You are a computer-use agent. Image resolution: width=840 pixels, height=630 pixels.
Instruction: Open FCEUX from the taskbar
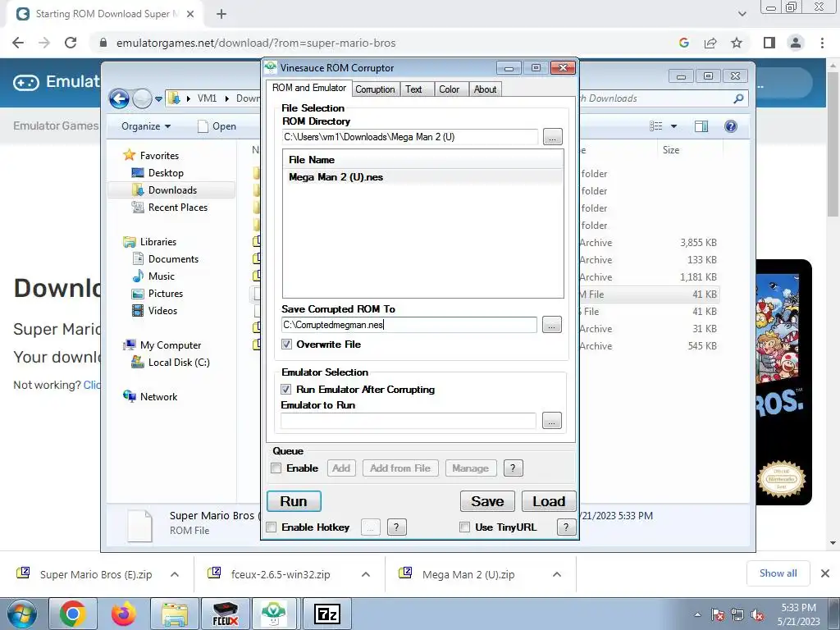(226, 614)
